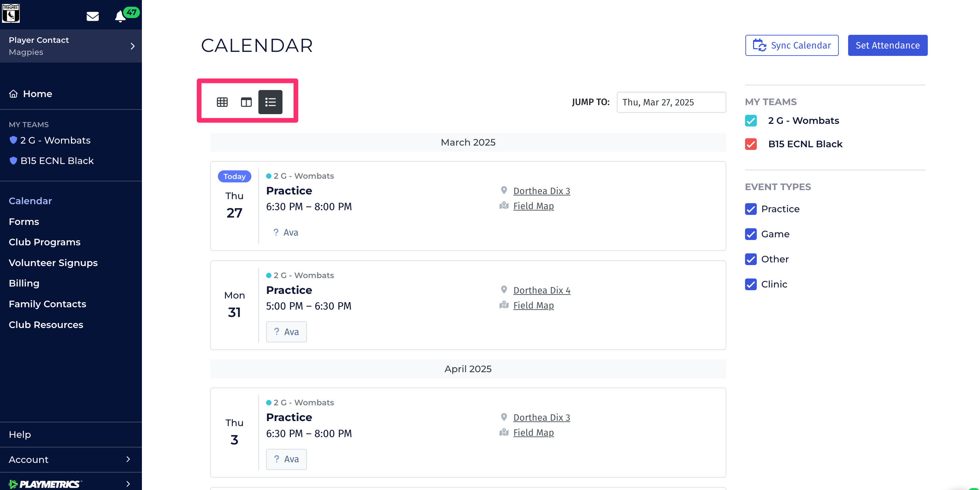Open Dorthea Dix 4 location link

tap(542, 290)
